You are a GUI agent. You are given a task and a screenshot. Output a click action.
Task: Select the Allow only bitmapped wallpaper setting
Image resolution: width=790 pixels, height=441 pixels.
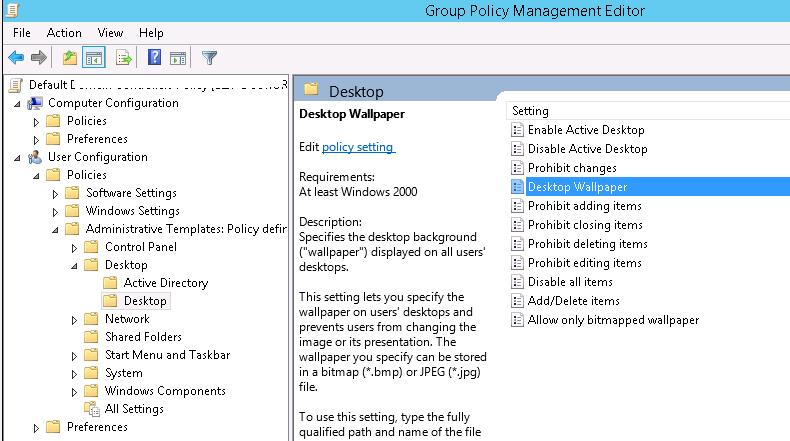click(613, 320)
